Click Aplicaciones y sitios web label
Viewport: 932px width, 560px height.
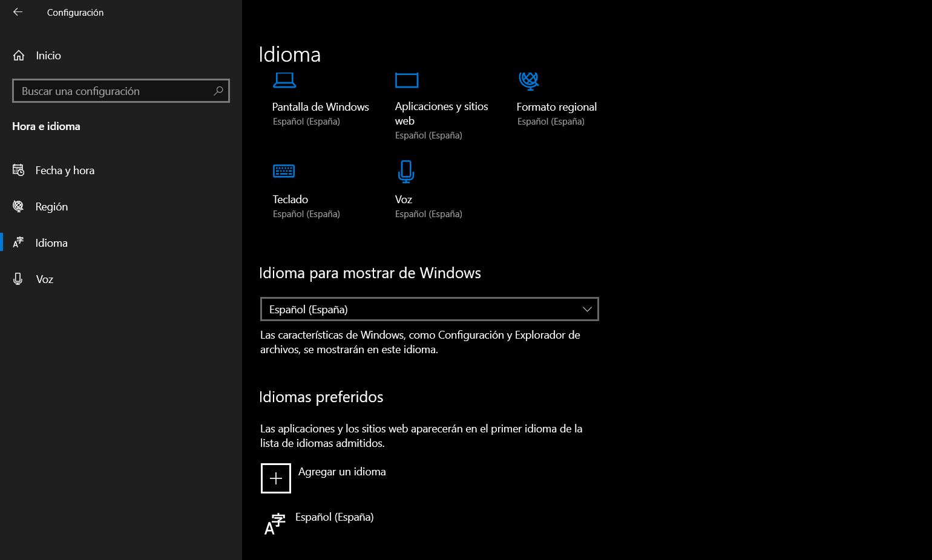pos(442,114)
